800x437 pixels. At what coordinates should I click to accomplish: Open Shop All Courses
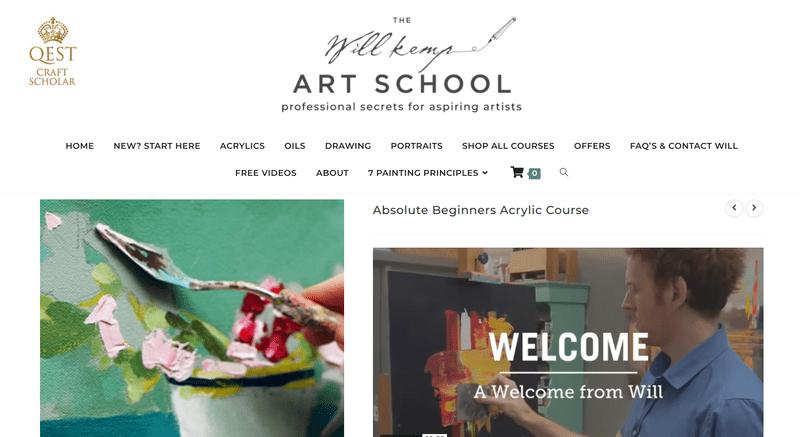pos(508,146)
